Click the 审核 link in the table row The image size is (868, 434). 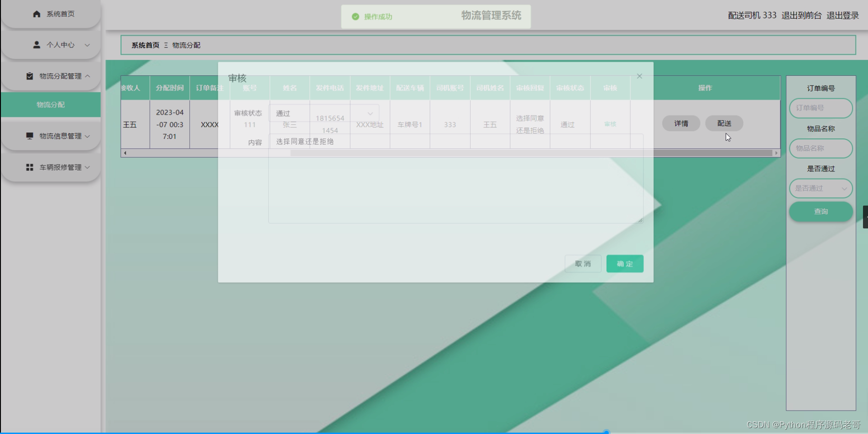point(610,124)
